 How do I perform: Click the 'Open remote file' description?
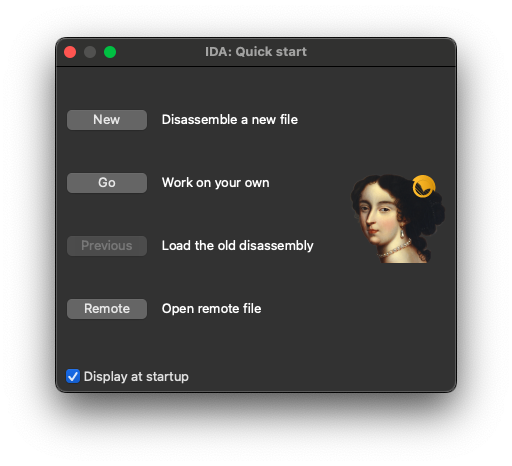(211, 309)
